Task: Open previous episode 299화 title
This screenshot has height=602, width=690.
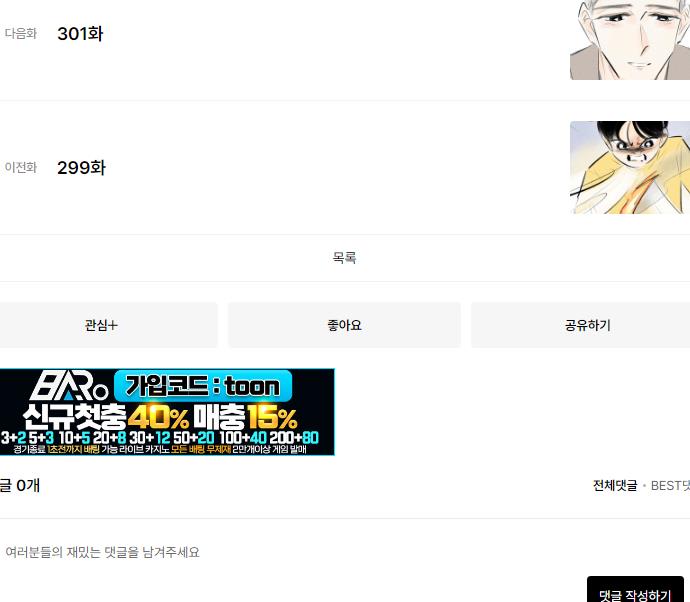Action: coord(81,168)
